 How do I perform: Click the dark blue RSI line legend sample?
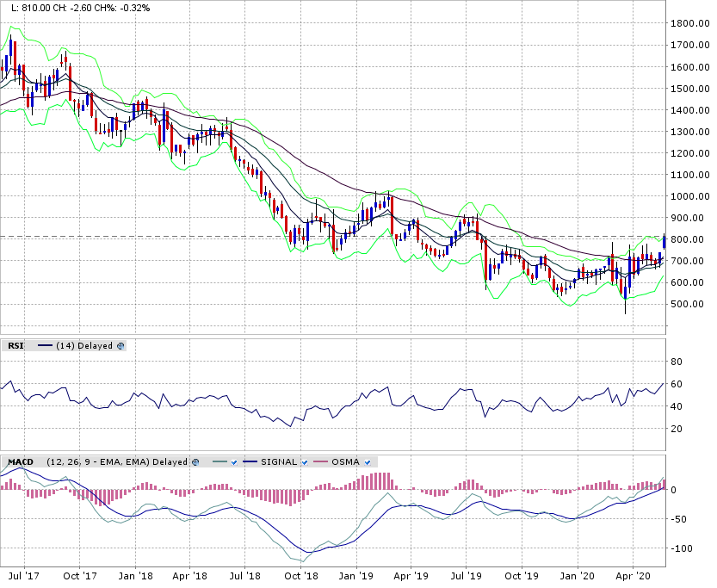45,345
